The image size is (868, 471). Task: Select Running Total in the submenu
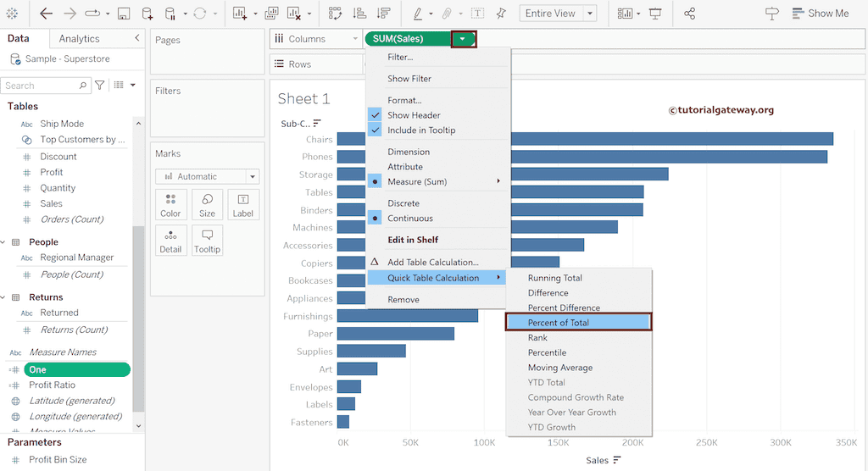click(x=554, y=278)
